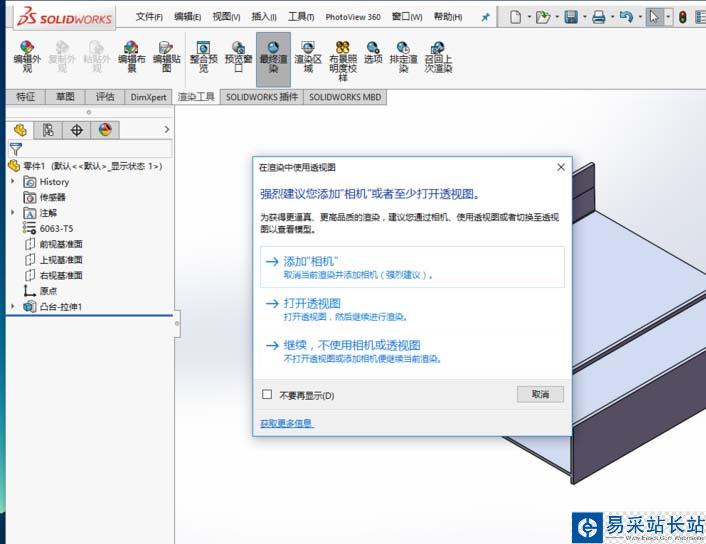This screenshot has height=544, width=706.
Task: Open the ConfigurationManager crosshair tab
Action: (77, 130)
